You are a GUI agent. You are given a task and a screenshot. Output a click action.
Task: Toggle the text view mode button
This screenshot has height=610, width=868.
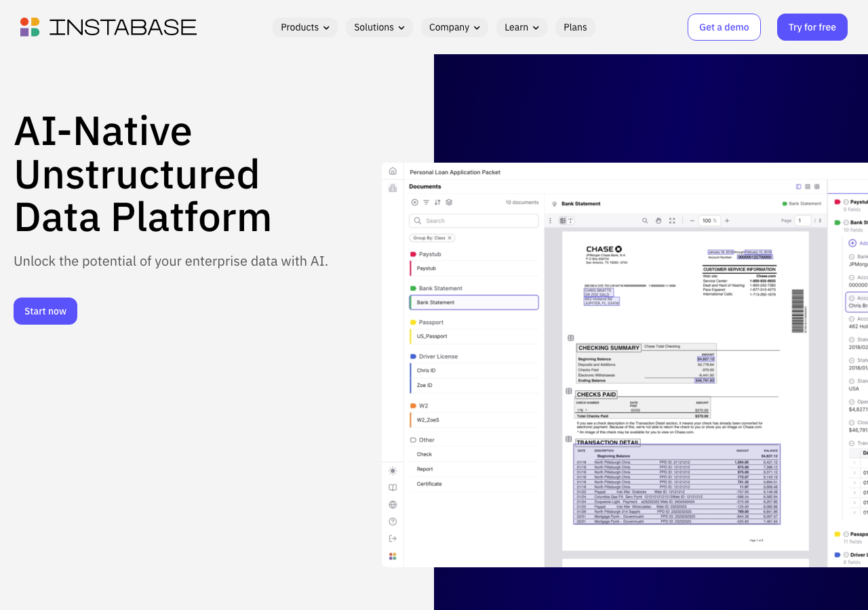point(570,220)
